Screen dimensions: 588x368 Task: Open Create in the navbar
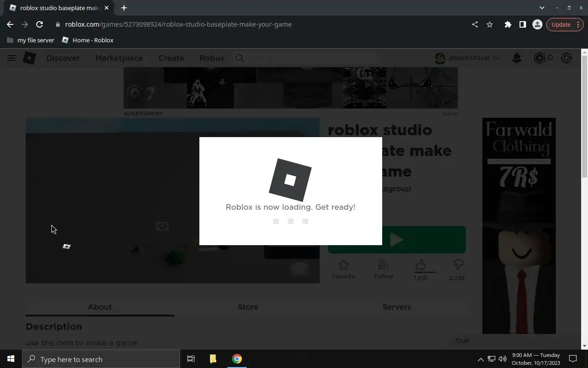[x=171, y=58]
